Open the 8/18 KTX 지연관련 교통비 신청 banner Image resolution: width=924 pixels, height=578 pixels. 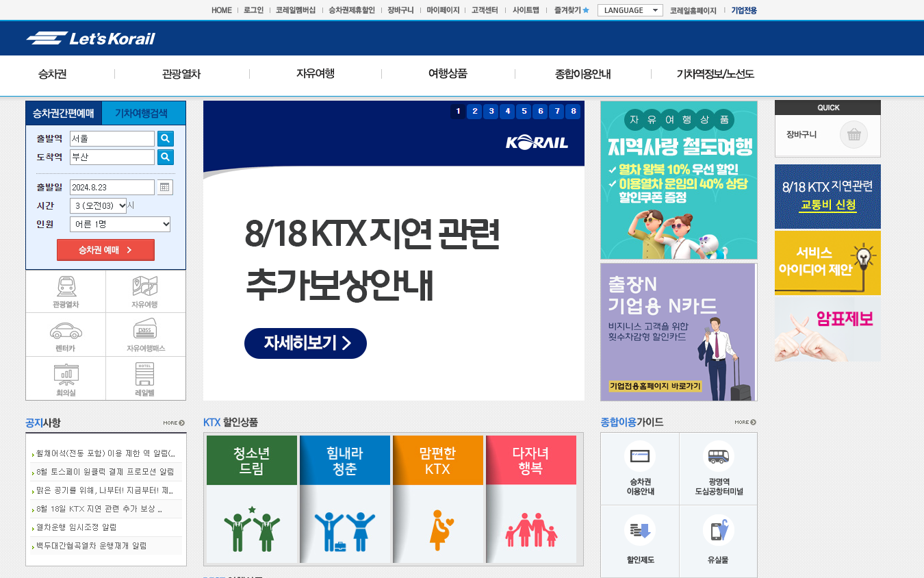click(827, 197)
